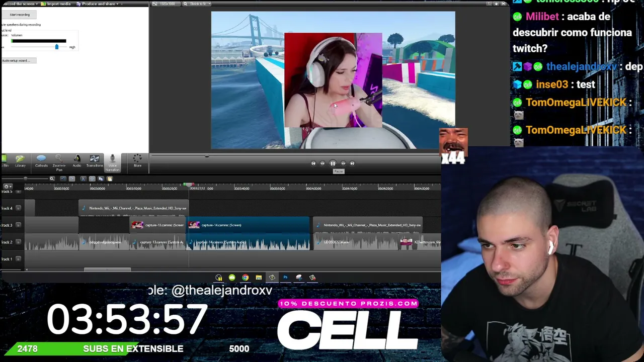The width and height of the screenshot is (644, 362).
Task: Click the Import media button
Action: point(56,4)
